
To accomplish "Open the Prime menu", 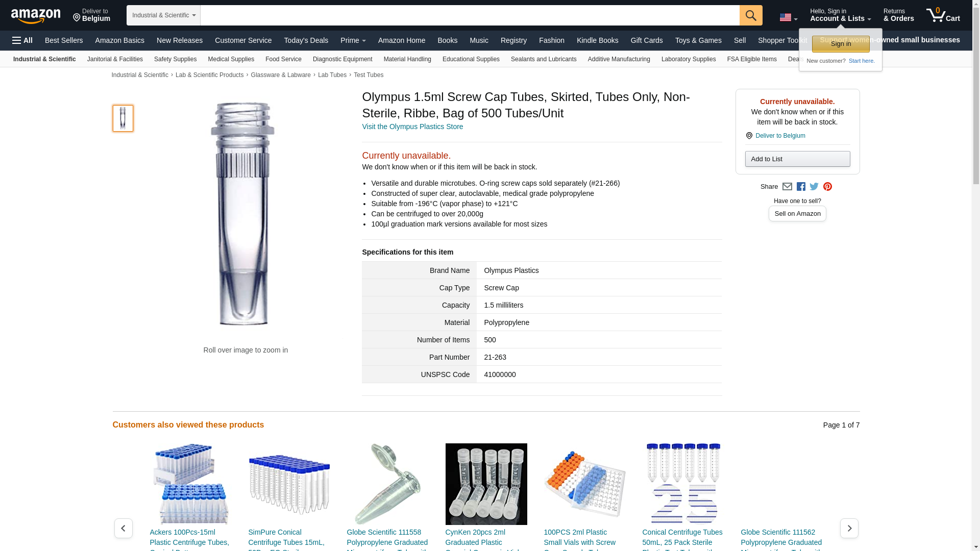I will [x=353, y=40].
